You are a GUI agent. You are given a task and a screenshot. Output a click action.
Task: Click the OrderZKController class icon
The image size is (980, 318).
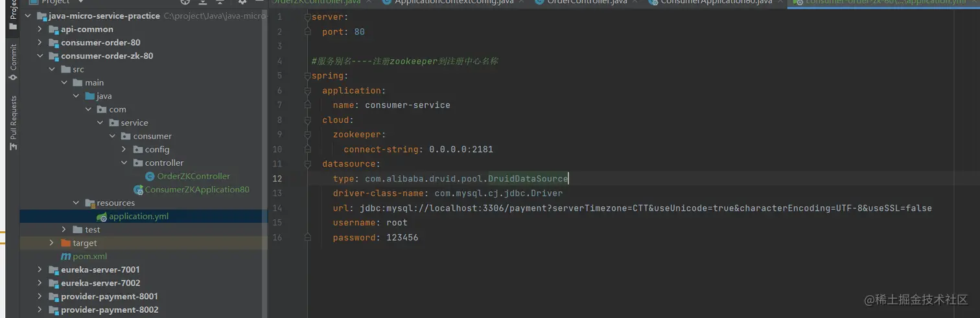[x=150, y=176]
